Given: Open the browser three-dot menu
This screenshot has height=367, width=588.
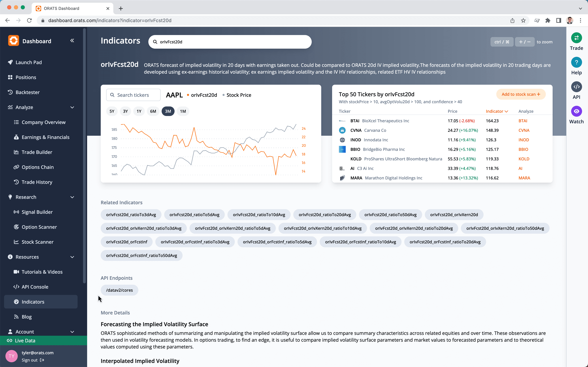Looking at the screenshot, I should tap(581, 20).
